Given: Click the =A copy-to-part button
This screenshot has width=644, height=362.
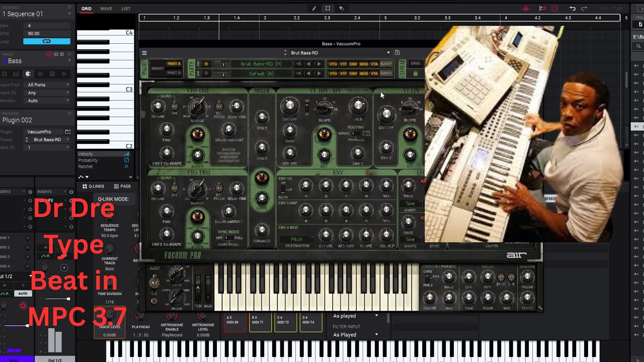Looking at the screenshot, I should coord(298,73).
